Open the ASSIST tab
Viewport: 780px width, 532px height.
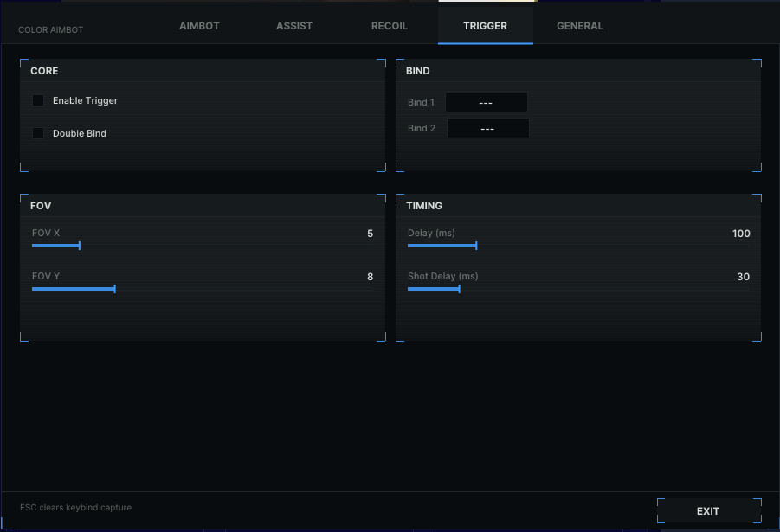pos(294,26)
